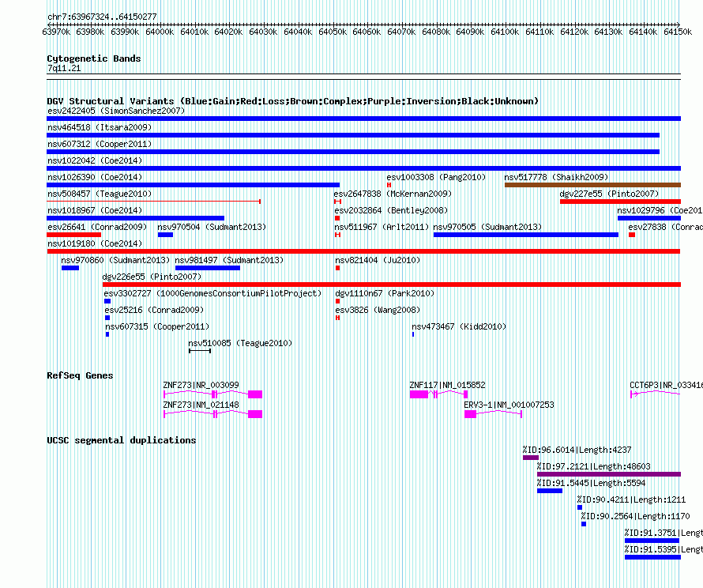Click the nsv508457 (Teague2010) label

(100, 194)
